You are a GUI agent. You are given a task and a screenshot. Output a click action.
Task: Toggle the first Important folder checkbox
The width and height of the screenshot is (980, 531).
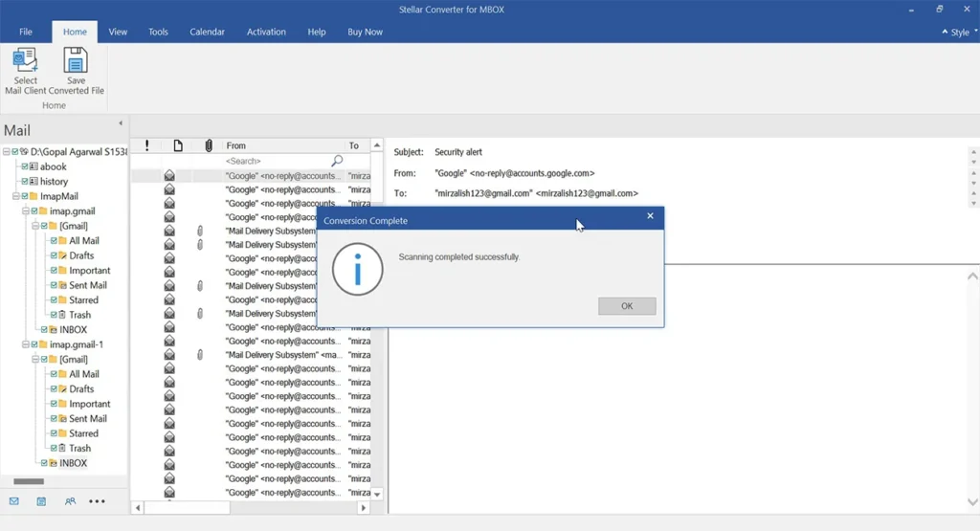pos(54,271)
